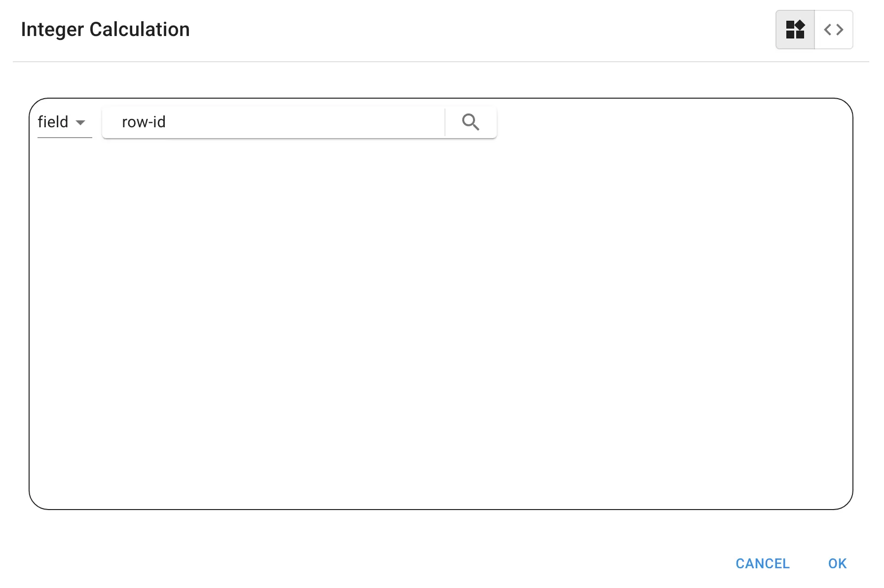
Task: Click the empty expression canvas area
Action: tap(441, 321)
